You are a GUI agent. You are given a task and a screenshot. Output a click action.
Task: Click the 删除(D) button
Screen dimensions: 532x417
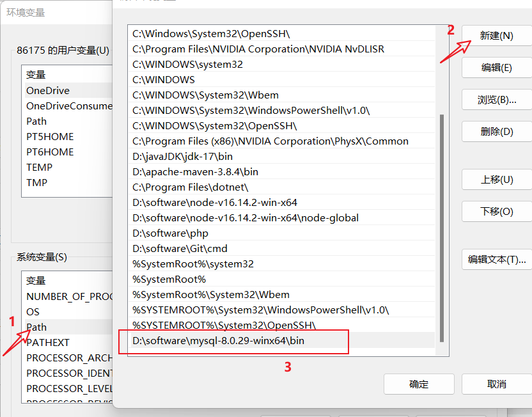pos(496,132)
